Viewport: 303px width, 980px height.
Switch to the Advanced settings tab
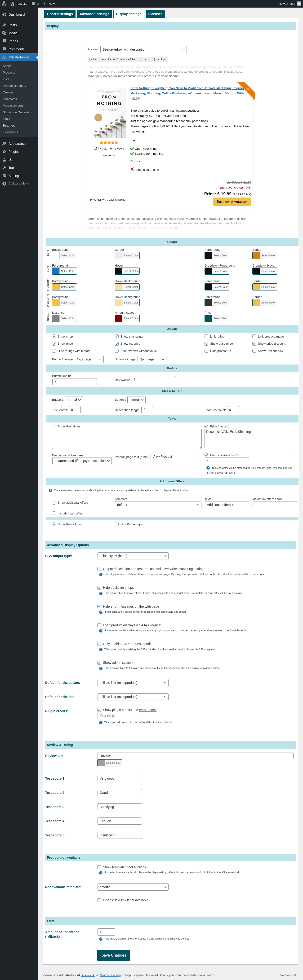[94, 14]
